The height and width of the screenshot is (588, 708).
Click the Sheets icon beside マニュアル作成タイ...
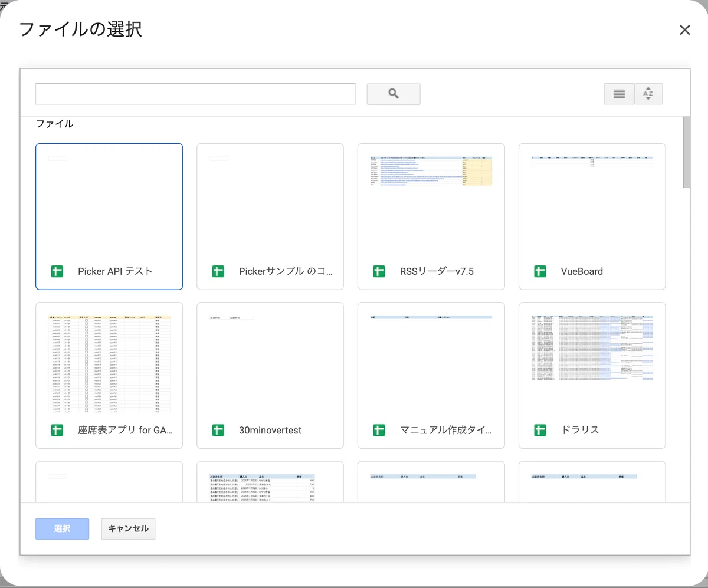point(379,430)
